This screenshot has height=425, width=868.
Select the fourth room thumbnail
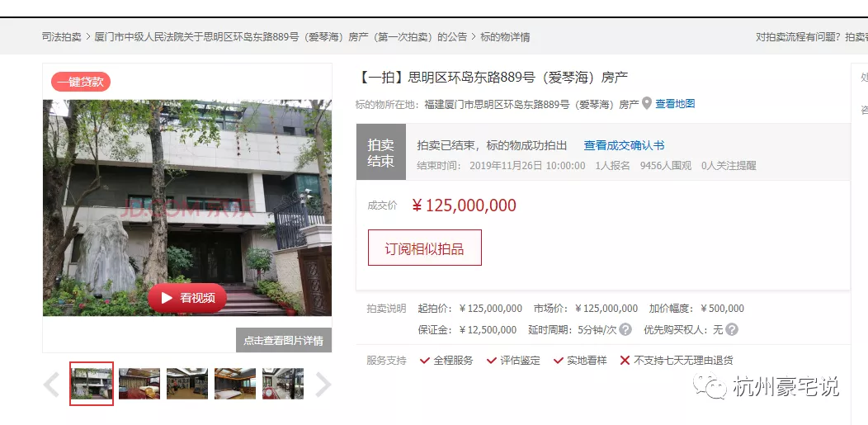[235, 384]
